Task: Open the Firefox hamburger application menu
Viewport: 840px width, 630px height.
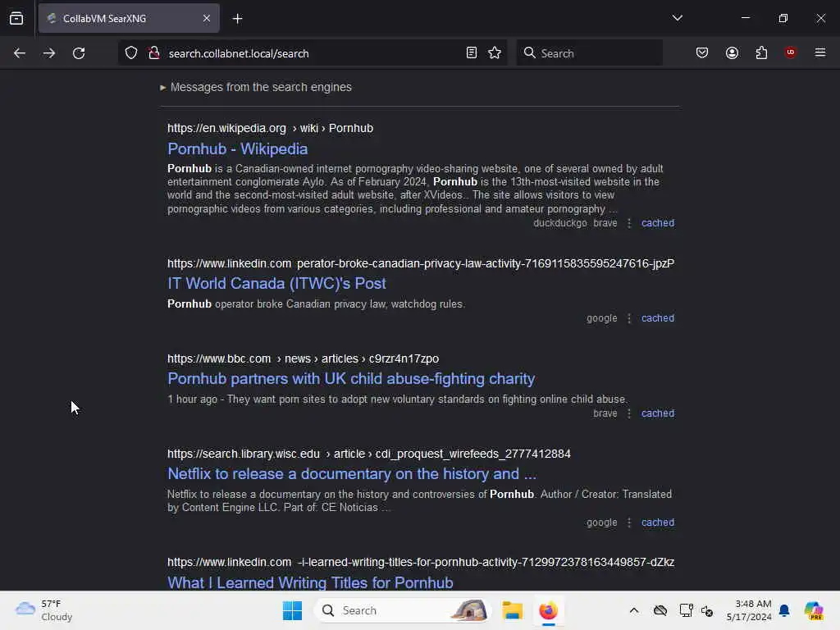Action: 820,52
